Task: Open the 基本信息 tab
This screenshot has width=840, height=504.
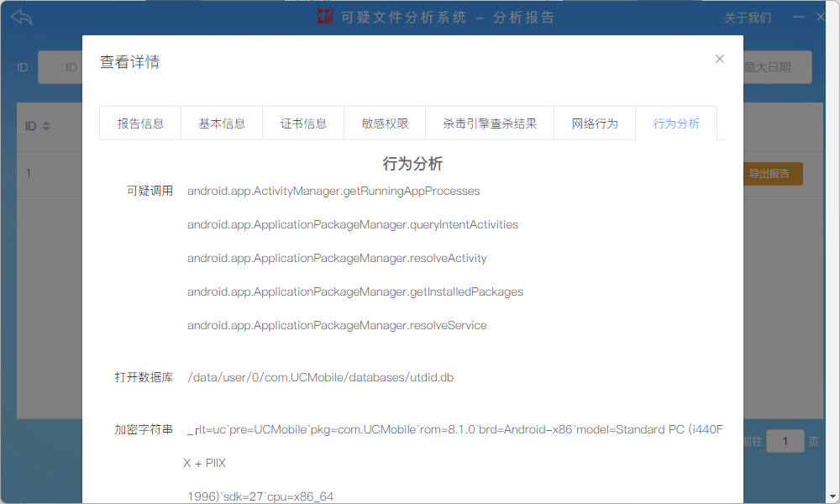Action: click(222, 123)
